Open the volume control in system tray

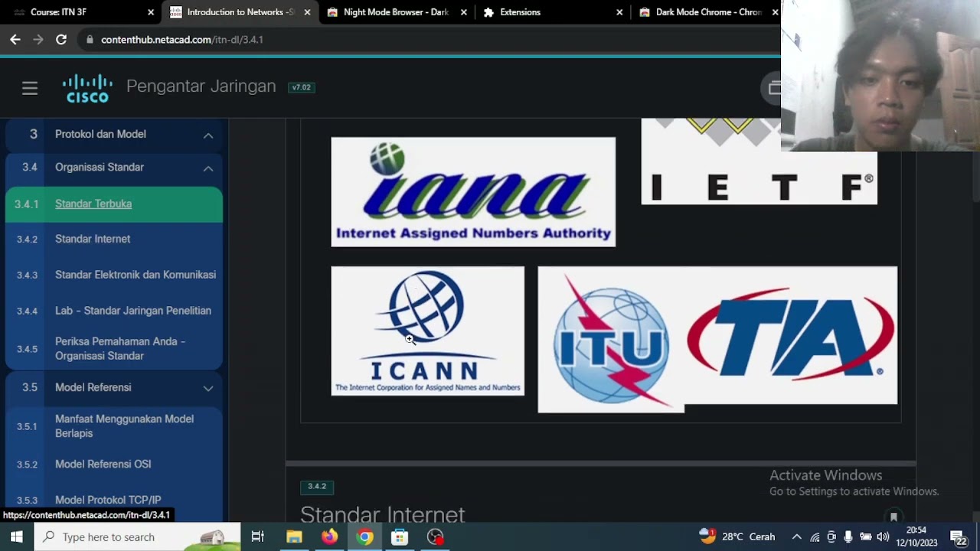point(883,537)
